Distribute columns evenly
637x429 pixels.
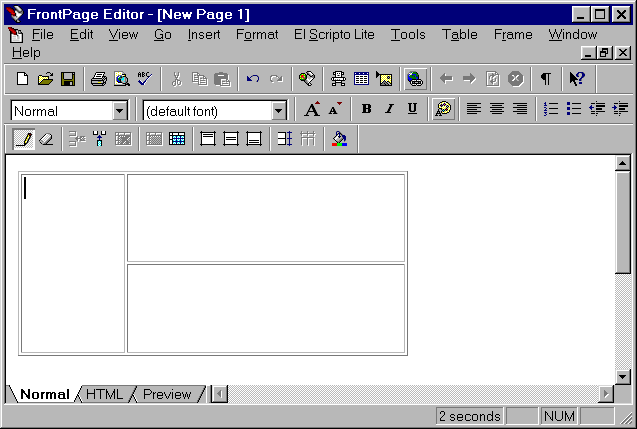pyautogui.click(x=308, y=139)
